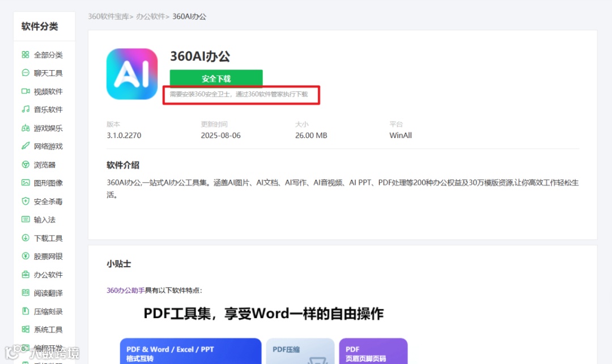Image resolution: width=612 pixels, height=364 pixels.
Task: Click the 浏览器 browser icon
Action: pos(25,165)
